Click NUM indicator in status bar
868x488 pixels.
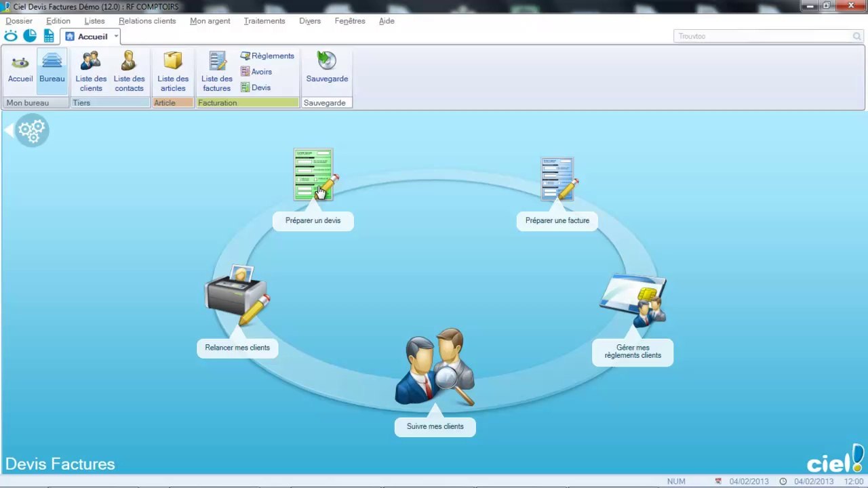676,481
